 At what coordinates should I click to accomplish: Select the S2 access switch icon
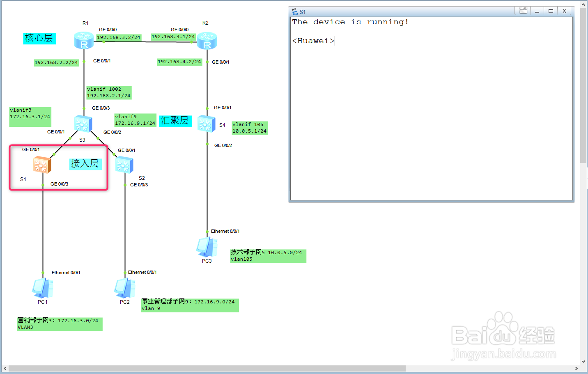point(124,165)
